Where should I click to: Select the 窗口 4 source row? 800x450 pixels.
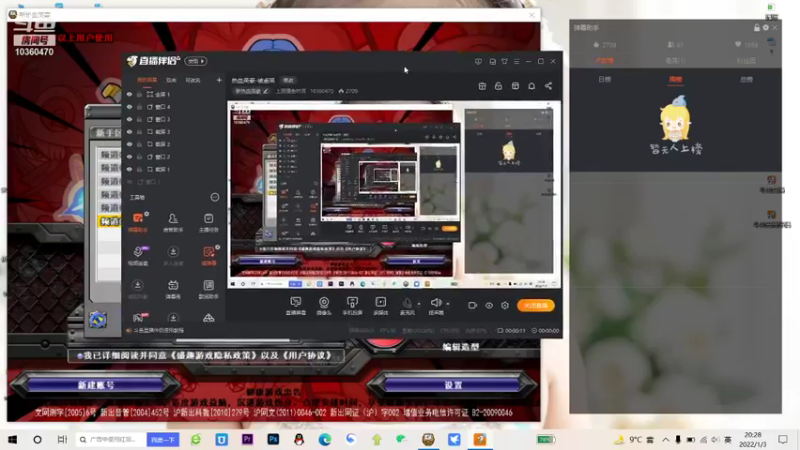click(173, 107)
